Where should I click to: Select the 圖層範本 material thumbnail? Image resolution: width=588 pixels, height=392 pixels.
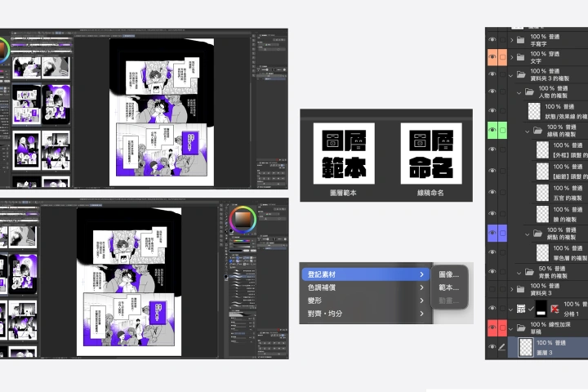pos(344,154)
